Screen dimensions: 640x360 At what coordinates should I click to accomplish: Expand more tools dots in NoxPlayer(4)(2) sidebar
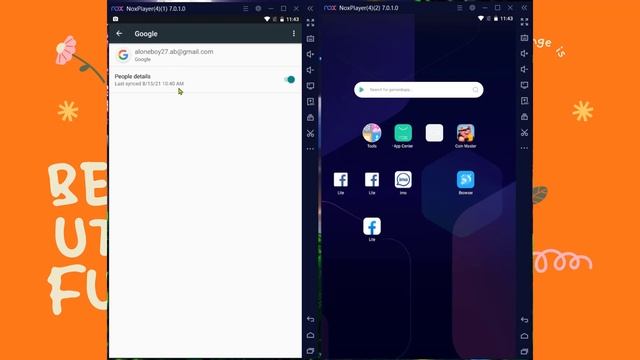[x=524, y=148]
